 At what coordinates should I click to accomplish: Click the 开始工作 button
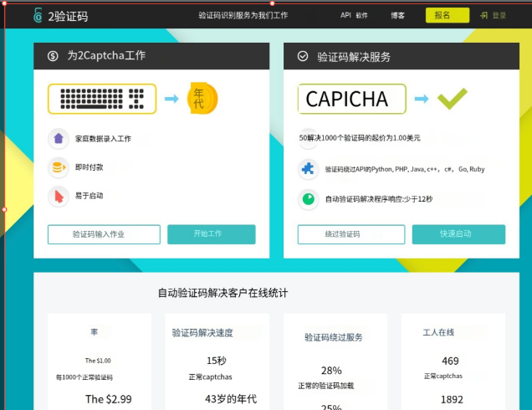[212, 234]
